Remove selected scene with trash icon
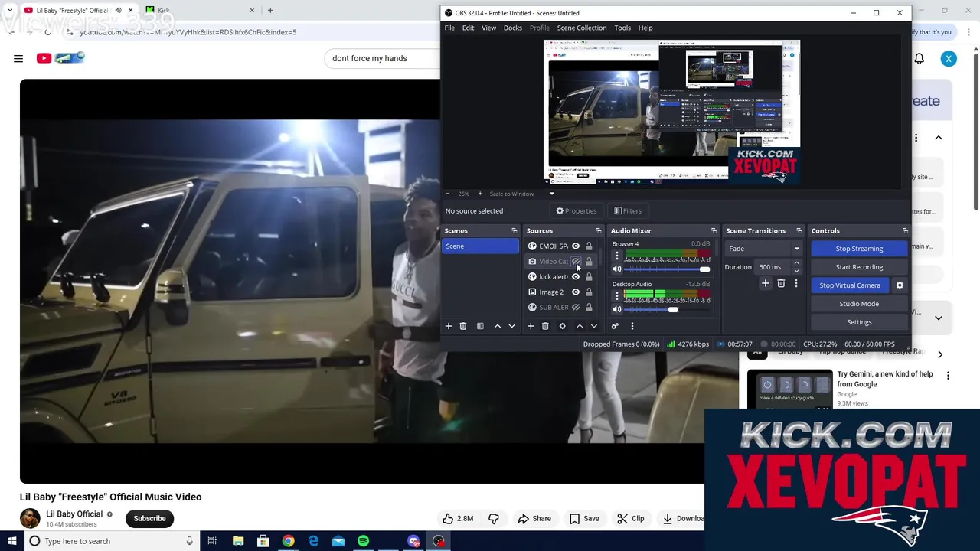The width and height of the screenshot is (980, 551). 463,326
